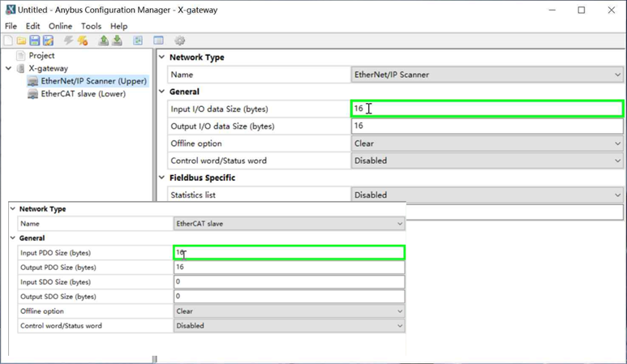
Task: Open the Online menu
Action: 60,26
